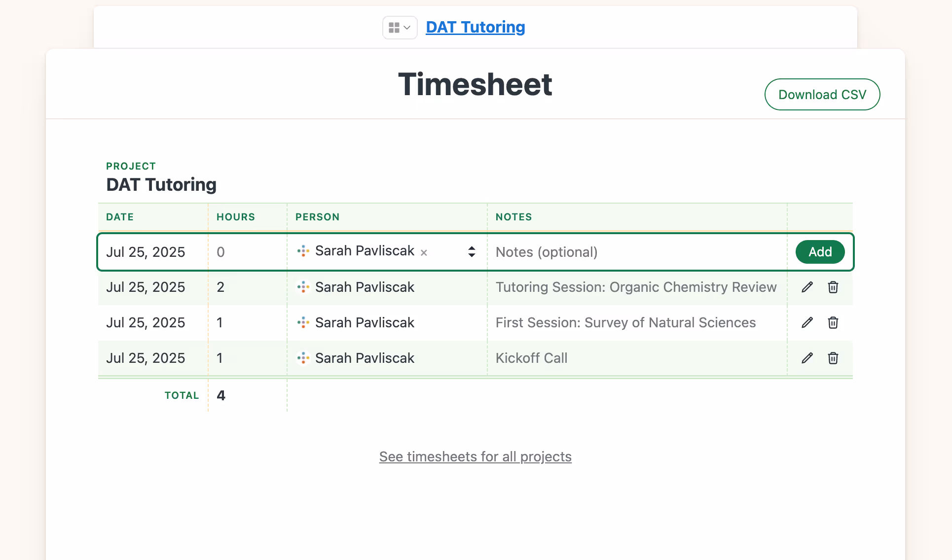Open the DAT Tutoring project link
This screenshot has height=560, width=952.
coord(475,27)
